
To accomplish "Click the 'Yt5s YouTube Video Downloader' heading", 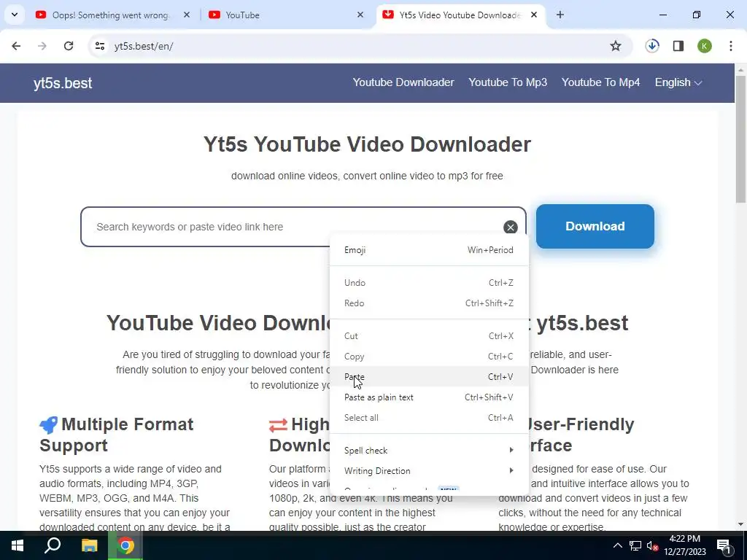I will coord(367,144).
